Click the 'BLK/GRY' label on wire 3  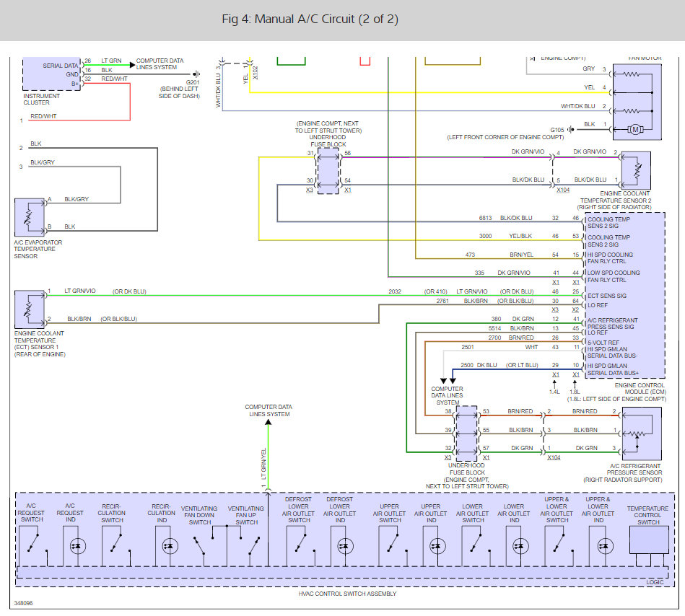(43, 162)
